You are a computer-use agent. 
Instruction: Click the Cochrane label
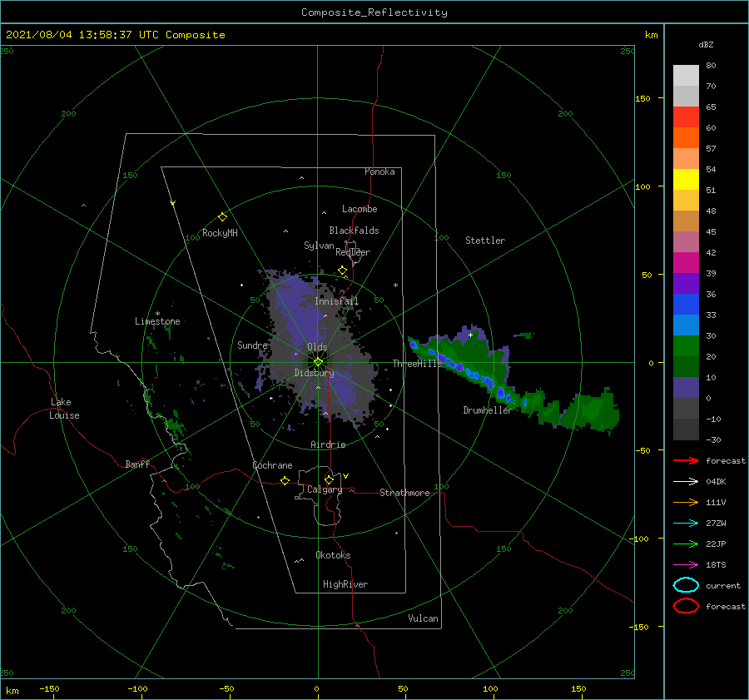coord(272,465)
